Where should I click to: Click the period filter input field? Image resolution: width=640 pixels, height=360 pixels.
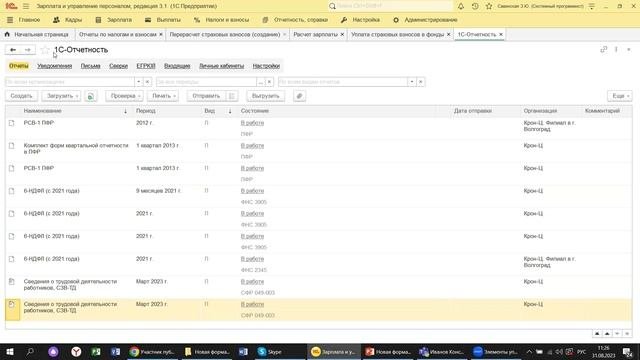[206, 82]
